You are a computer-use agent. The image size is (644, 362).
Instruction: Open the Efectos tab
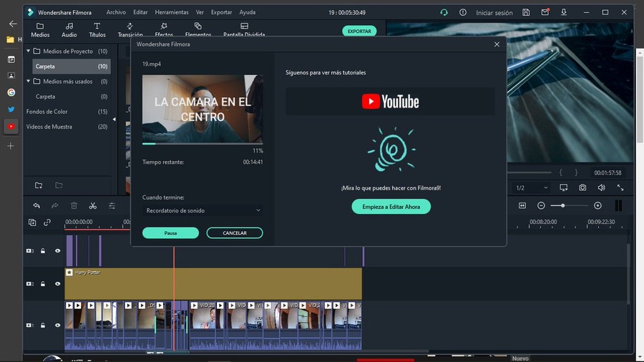click(x=164, y=30)
